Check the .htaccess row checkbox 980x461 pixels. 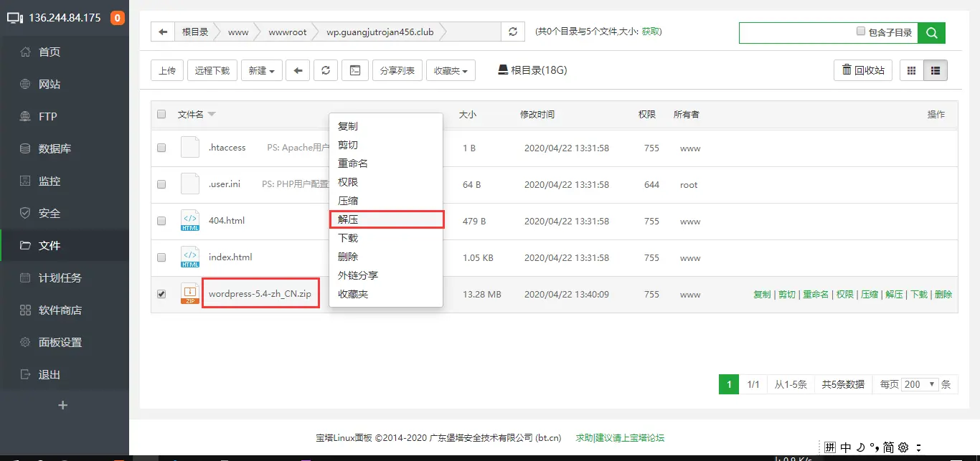(161, 148)
